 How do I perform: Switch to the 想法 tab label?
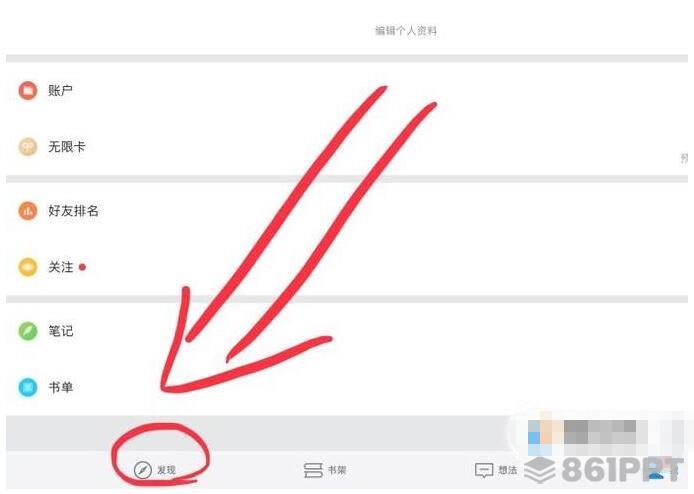[507, 470]
